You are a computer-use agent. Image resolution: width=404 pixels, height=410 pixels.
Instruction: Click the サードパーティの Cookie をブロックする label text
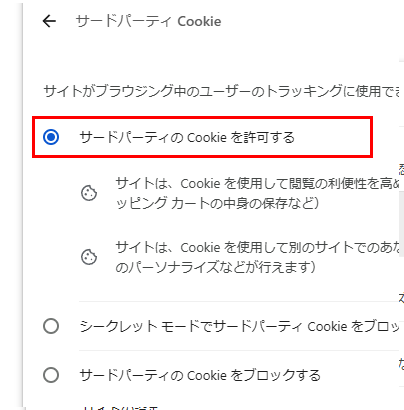coord(200,375)
